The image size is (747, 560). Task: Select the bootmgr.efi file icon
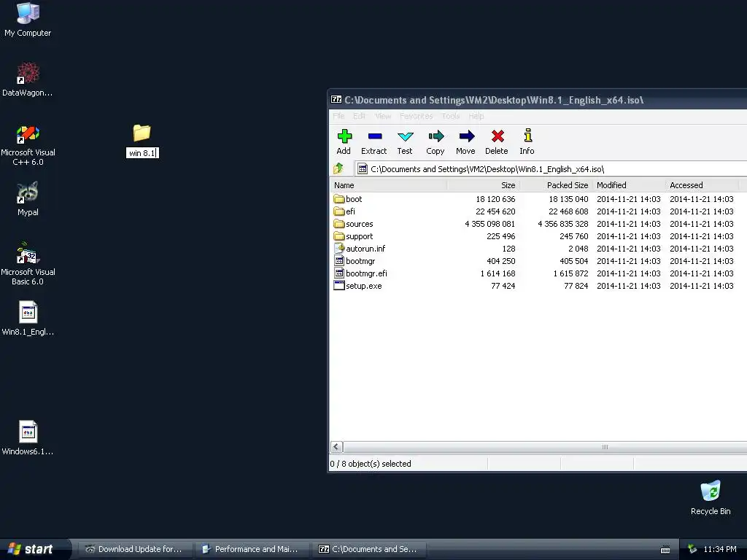[x=338, y=273]
